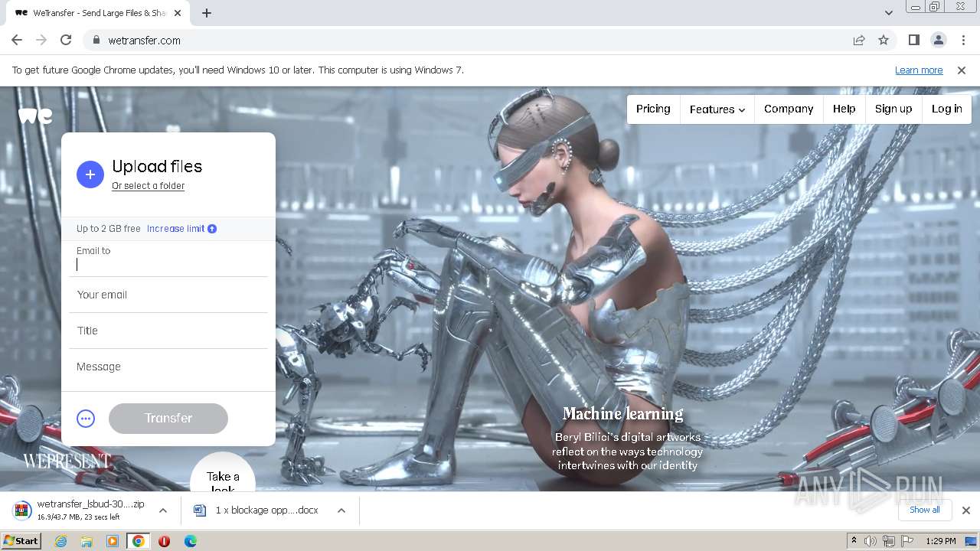Open Microsoft Edge from the taskbar
This screenshot has width=980, height=551.
click(190, 541)
